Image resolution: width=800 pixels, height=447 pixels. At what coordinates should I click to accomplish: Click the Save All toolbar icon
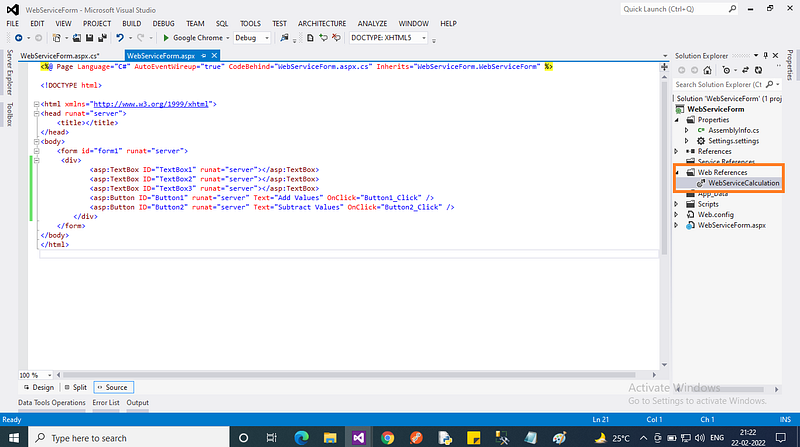coord(102,38)
